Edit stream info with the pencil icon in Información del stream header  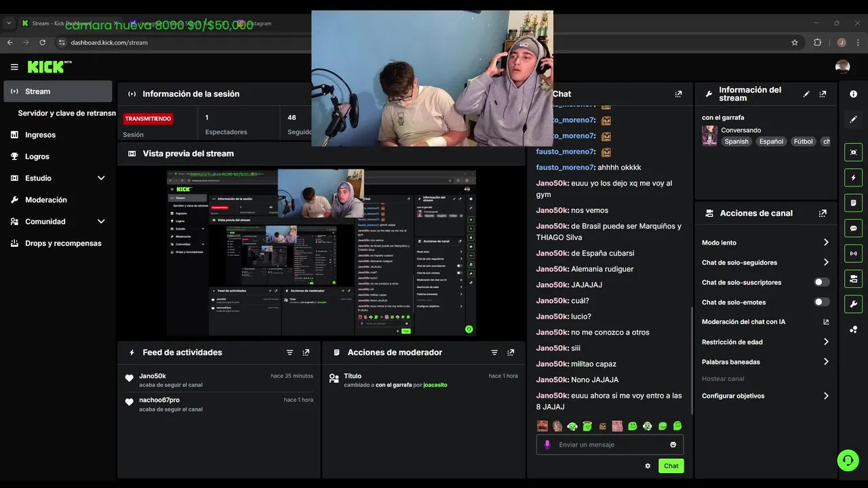coord(806,94)
